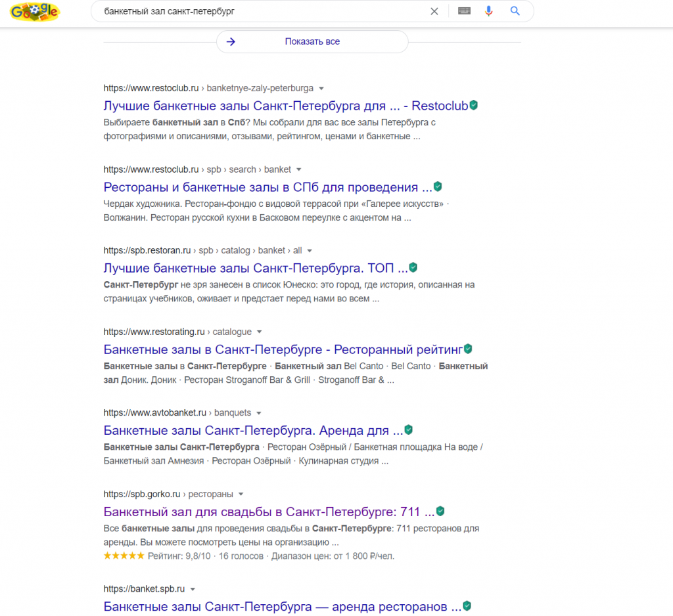Image resolution: width=673 pixels, height=616 pixels.
Task: Click shield icon beside Restoclub title
Action: 474,105
